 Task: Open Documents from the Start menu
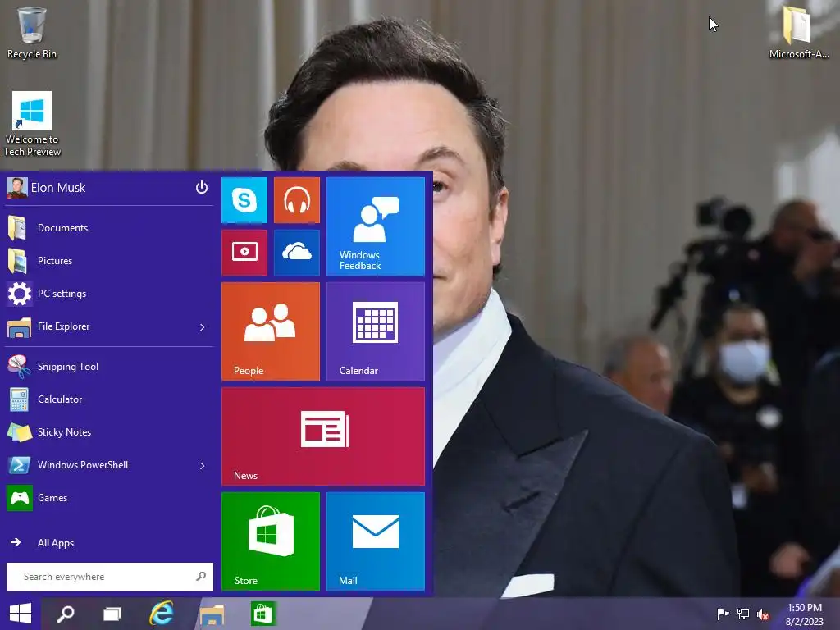(x=109, y=228)
